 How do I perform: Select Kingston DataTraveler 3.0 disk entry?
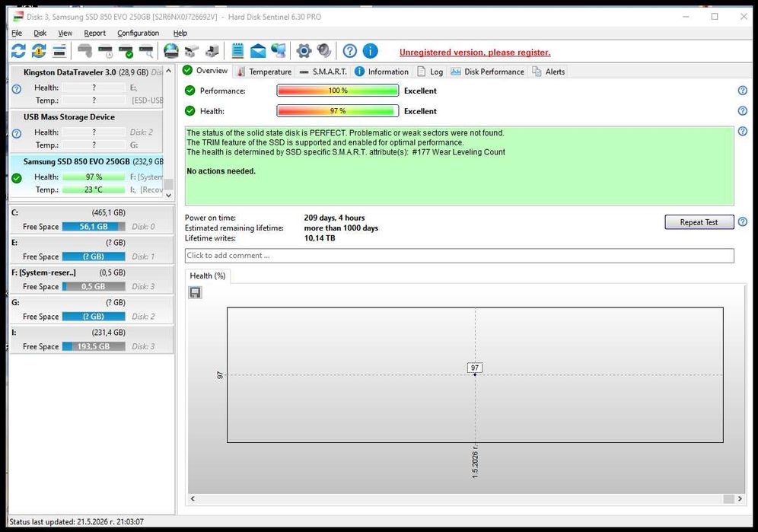click(87, 87)
